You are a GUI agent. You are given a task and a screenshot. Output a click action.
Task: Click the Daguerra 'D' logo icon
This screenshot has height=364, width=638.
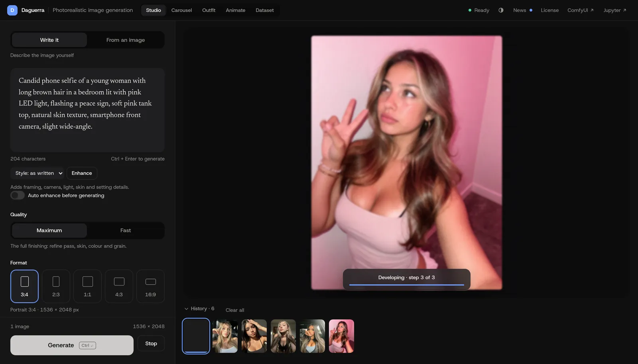[x=12, y=10]
